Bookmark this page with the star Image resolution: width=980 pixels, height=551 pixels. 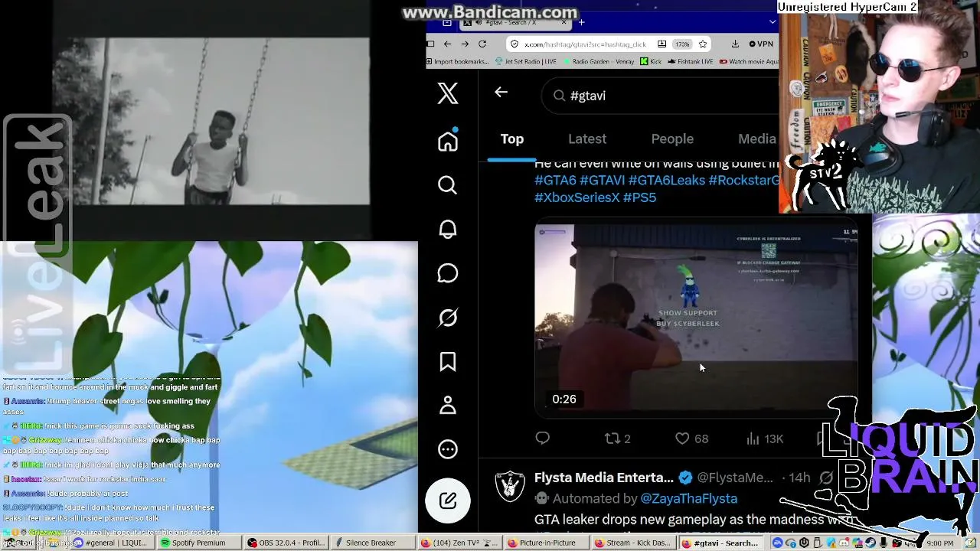[x=703, y=44]
